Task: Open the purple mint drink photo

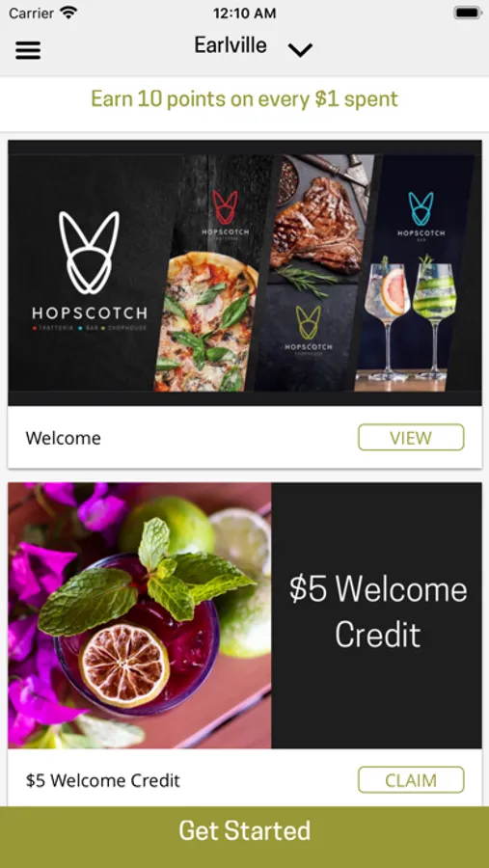Action: 140,615
